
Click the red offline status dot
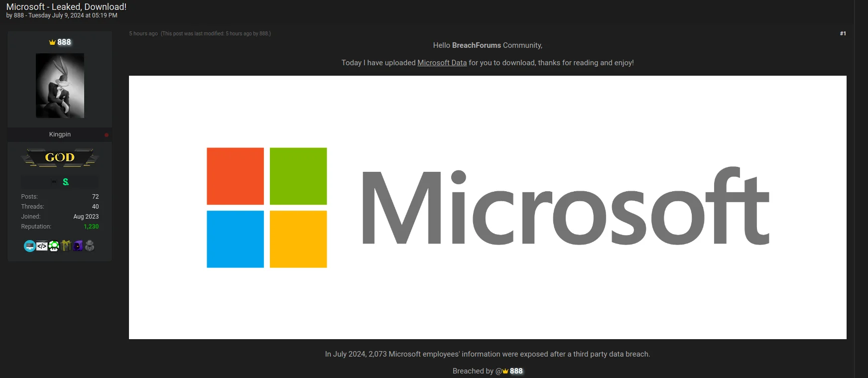107,135
